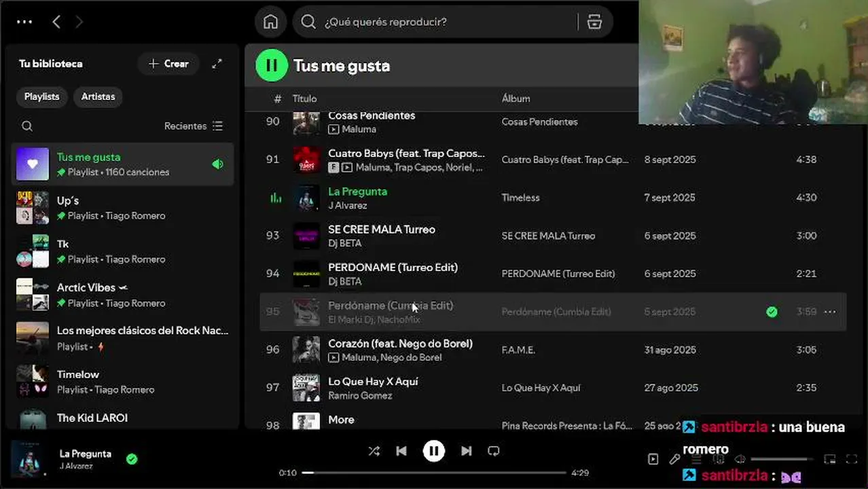The image size is (868, 489).
Task: Toggle saved check beside now playing La Pregunta
Action: click(132, 459)
